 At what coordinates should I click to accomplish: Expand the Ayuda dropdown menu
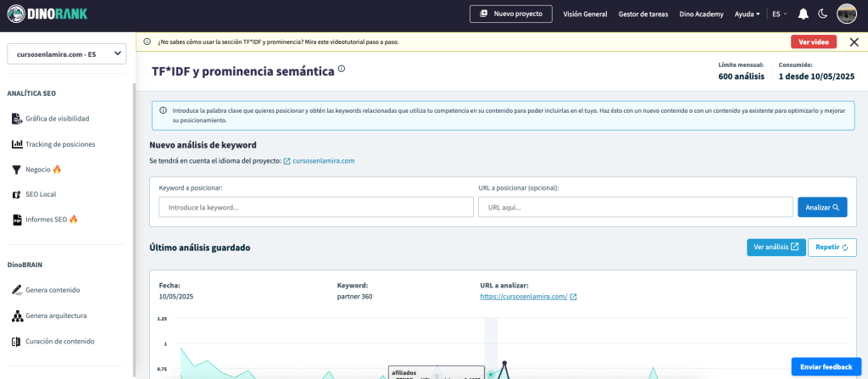(746, 14)
